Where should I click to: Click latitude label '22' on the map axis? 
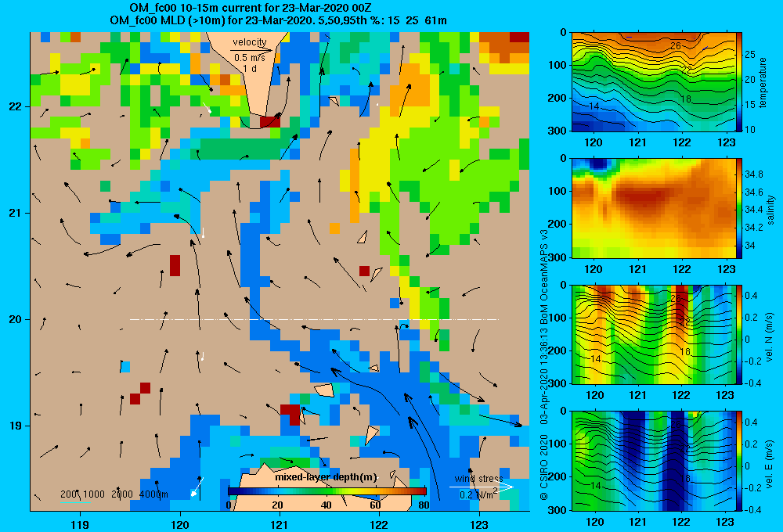coord(15,106)
